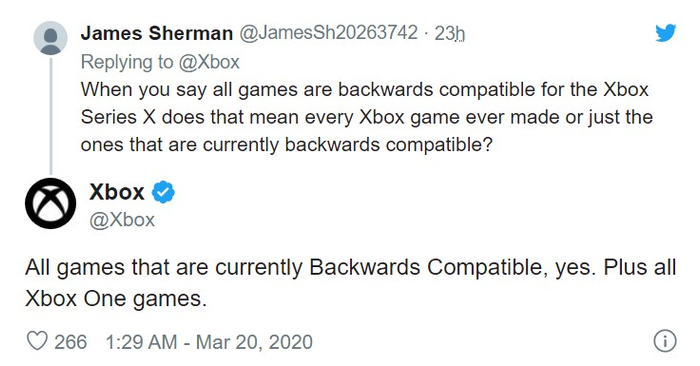Click the @Xbox handle under Xbox name

[122, 220]
